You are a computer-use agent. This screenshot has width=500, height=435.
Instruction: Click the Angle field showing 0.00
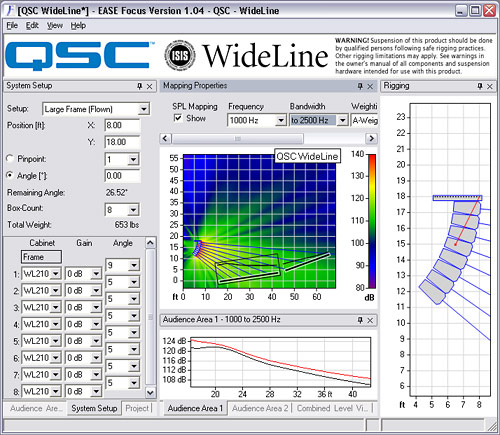(x=122, y=176)
